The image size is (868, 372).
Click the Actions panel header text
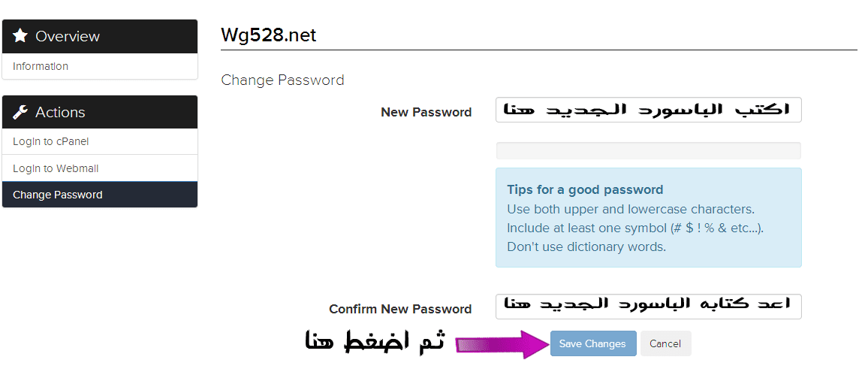pos(60,112)
